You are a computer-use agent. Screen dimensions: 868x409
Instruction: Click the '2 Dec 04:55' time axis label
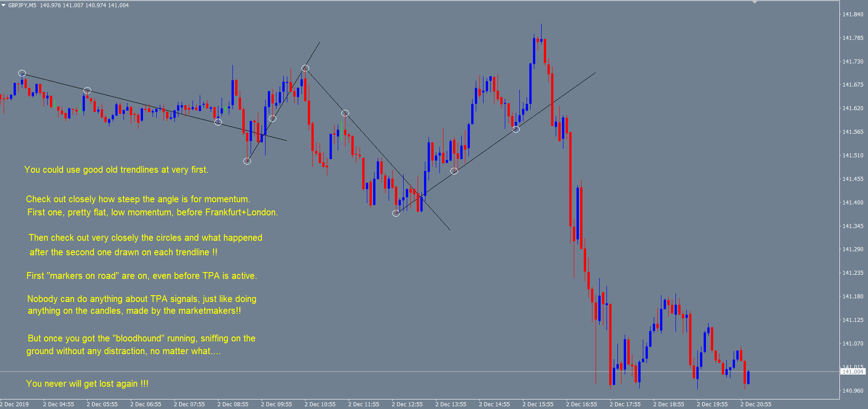tap(59, 404)
